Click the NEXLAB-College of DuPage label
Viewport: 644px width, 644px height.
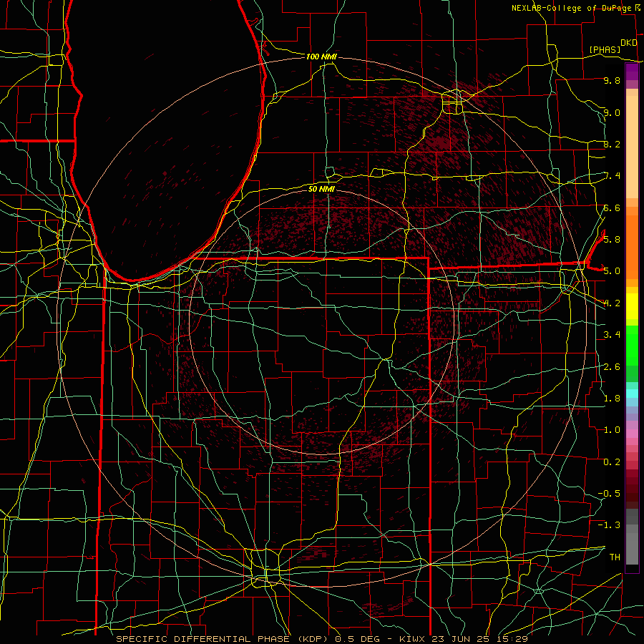pyautogui.click(x=571, y=8)
